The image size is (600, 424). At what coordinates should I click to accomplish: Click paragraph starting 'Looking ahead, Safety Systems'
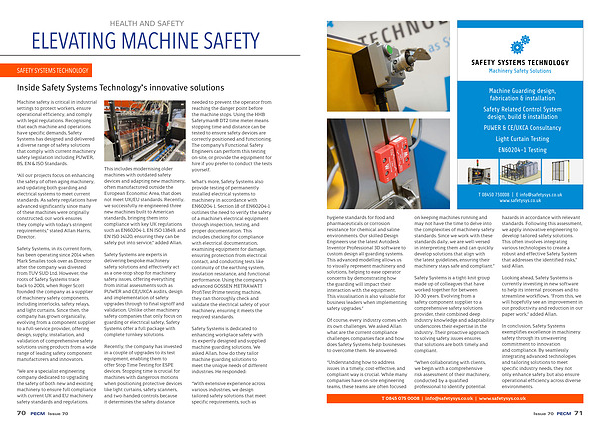[x=542, y=296]
